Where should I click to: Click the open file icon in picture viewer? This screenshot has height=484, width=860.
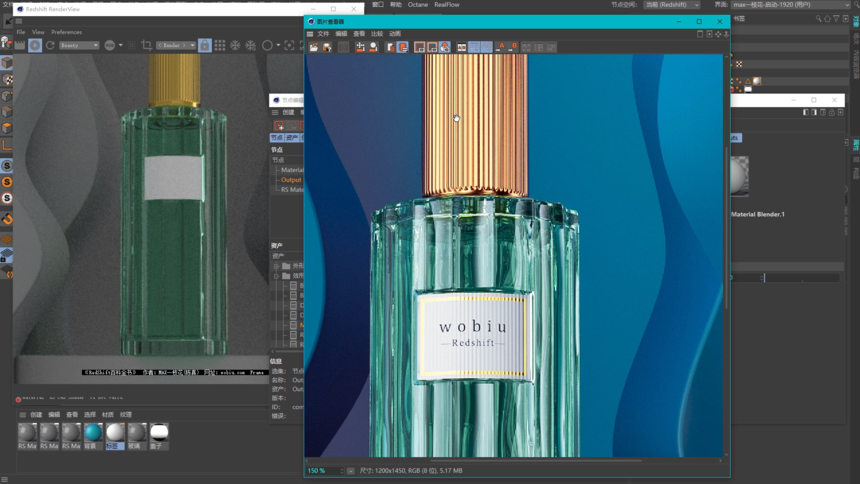pos(314,47)
